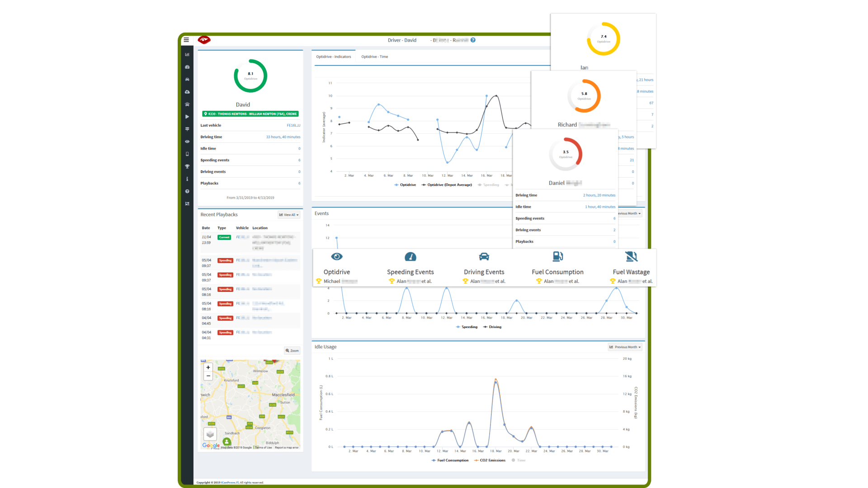
Task: Open the hamburger menu
Action: click(x=186, y=40)
